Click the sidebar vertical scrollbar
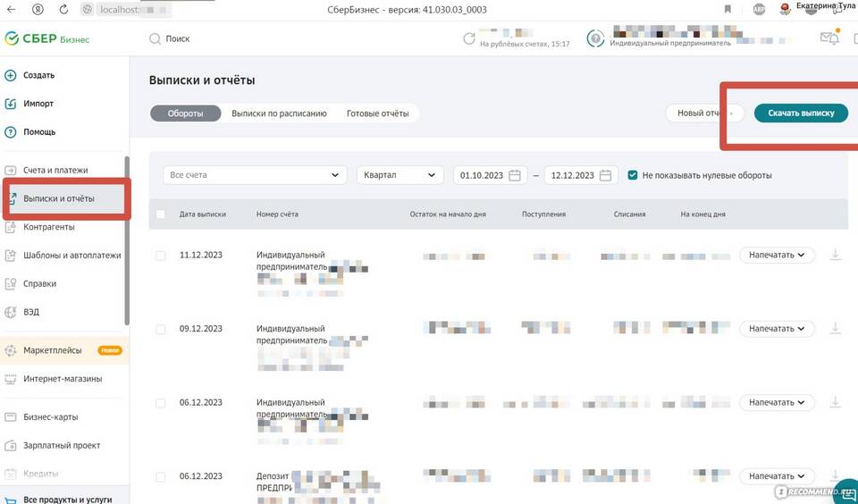The image size is (858, 504). (x=127, y=241)
